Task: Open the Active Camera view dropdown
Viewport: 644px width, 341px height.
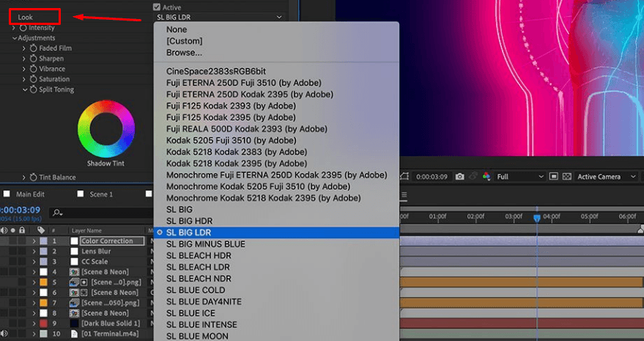Action: [x=605, y=177]
